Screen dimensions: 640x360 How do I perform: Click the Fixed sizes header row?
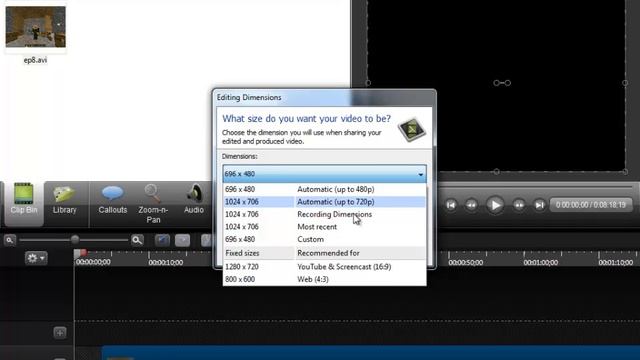[x=324, y=253]
